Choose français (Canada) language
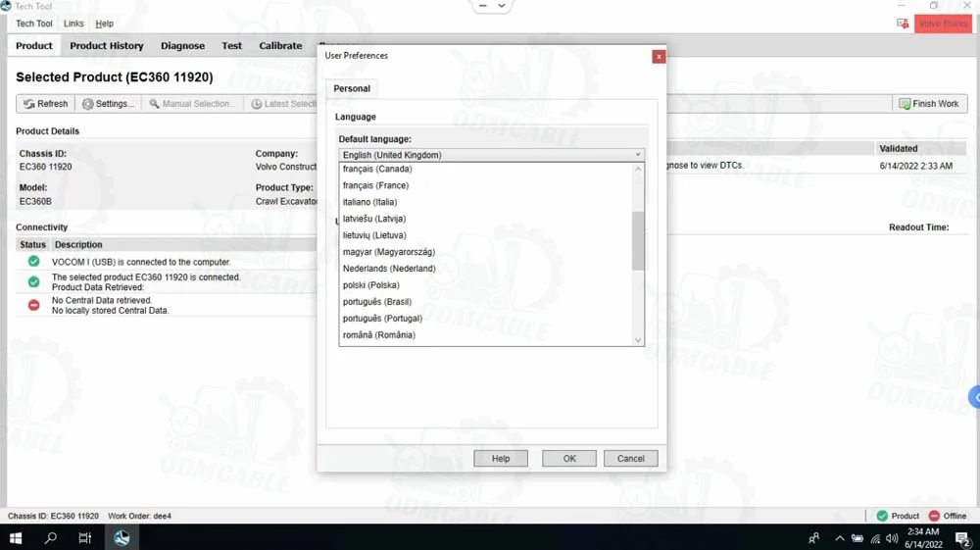Image resolution: width=980 pixels, height=550 pixels. pyautogui.click(x=486, y=169)
